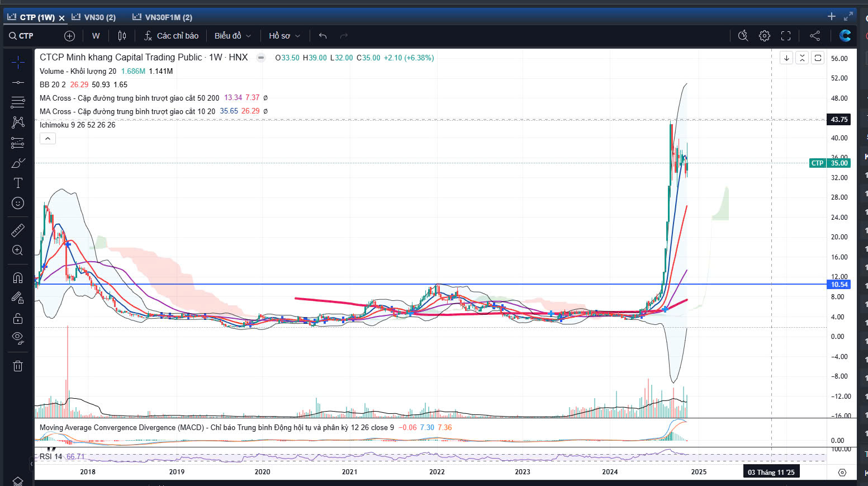Image resolution: width=868 pixels, height=486 pixels.
Task: Enter fullscreen chart mode
Action: point(786,36)
